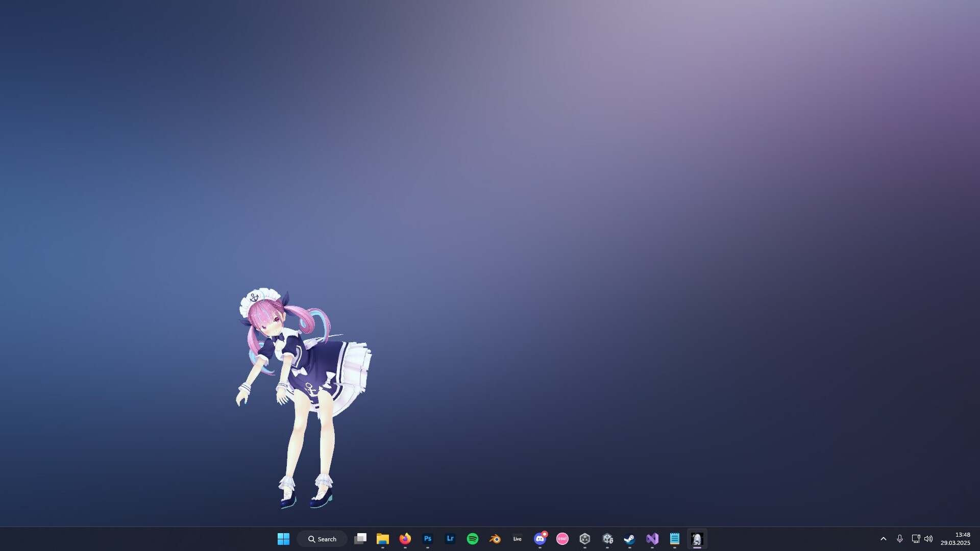Open Unity 6 editor taskbar icon

[607, 539]
